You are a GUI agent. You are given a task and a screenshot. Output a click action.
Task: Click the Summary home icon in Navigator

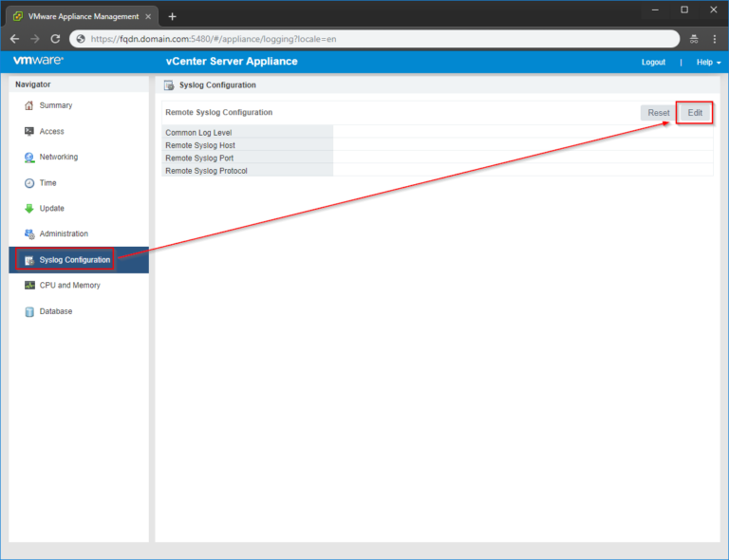pyautogui.click(x=29, y=105)
